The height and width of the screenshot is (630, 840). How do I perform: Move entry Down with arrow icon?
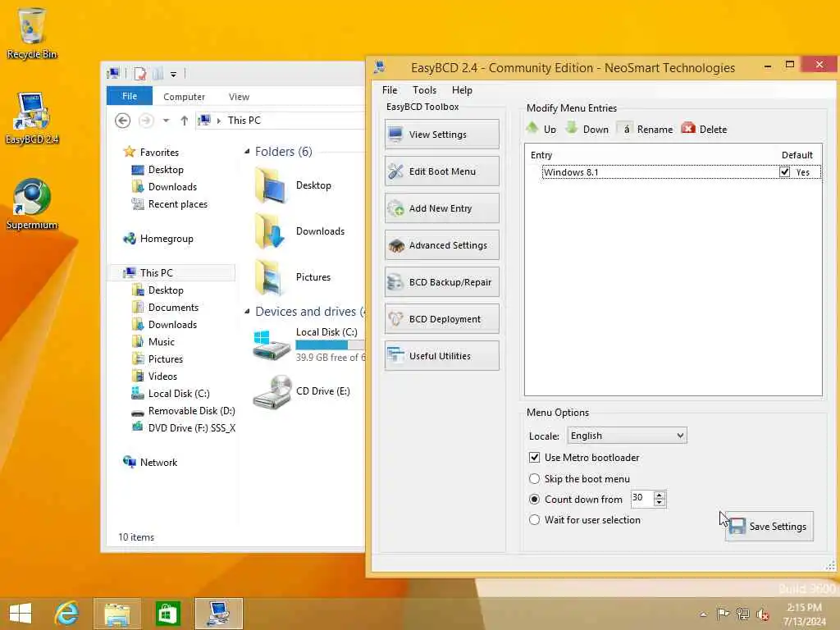point(587,129)
